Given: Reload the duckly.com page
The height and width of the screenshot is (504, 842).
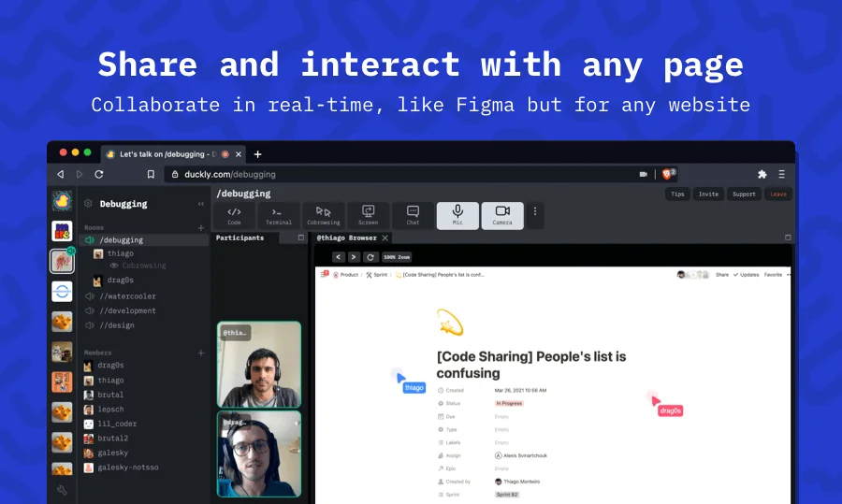Looking at the screenshot, I should (99, 175).
